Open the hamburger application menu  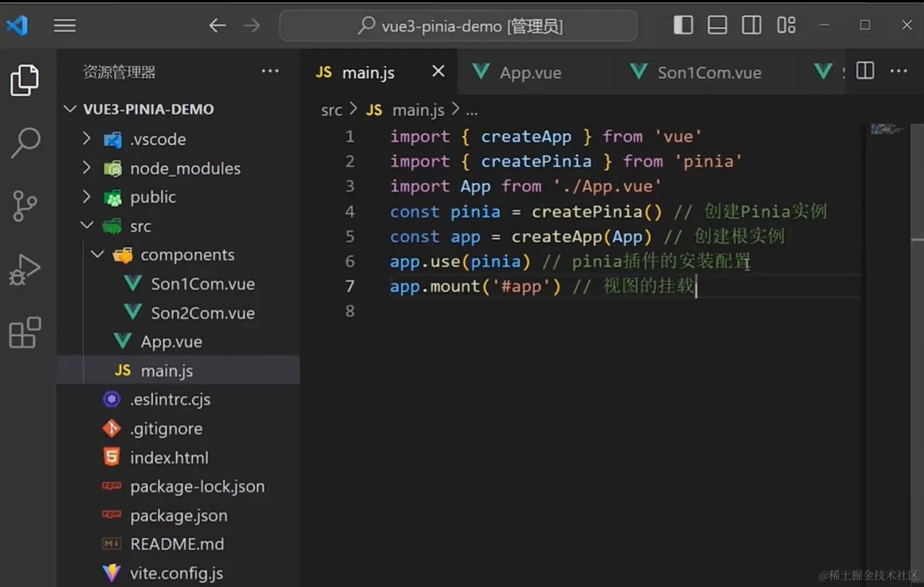tap(64, 26)
